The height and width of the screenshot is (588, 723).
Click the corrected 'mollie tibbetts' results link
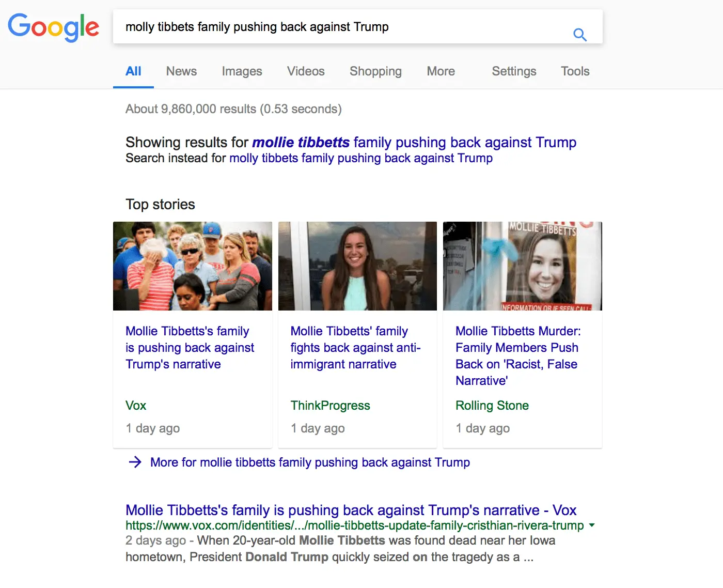pos(414,142)
